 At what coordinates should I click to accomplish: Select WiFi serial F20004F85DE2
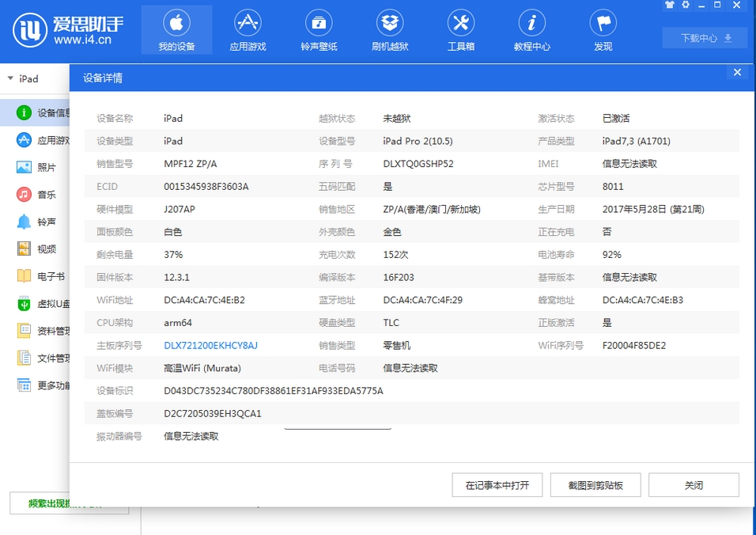click(x=634, y=345)
